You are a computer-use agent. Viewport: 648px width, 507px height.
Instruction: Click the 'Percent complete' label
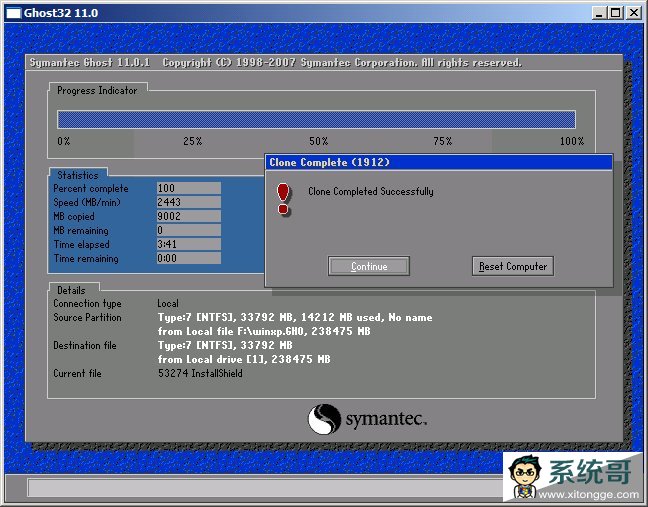[x=91, y=188]
